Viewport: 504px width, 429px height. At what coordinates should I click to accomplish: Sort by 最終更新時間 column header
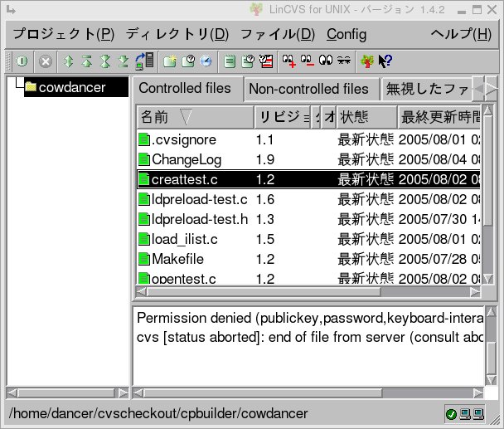point(439,117)
